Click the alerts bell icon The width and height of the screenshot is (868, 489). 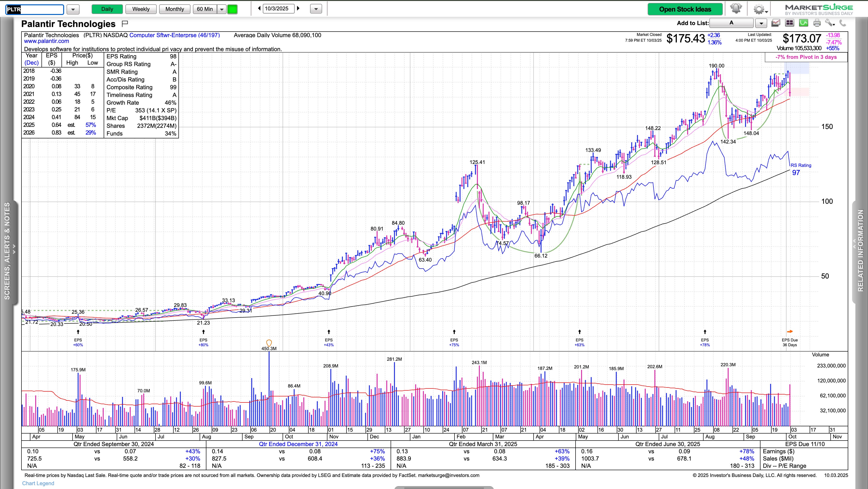(x=736, y=9)
